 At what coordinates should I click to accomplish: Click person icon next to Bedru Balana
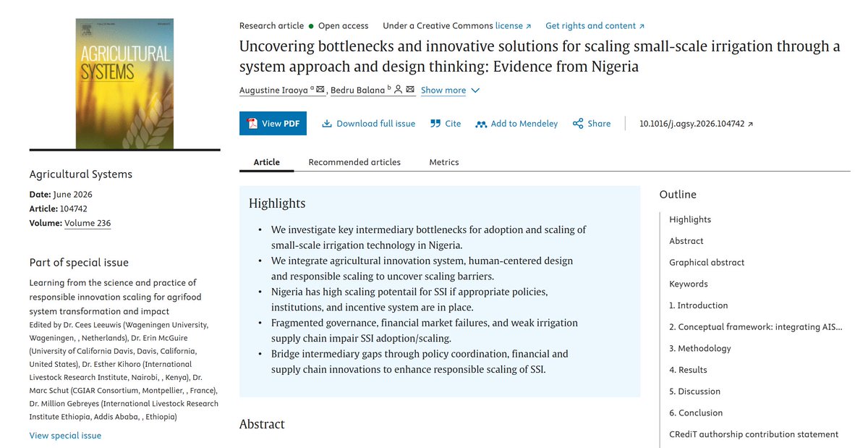click(398, 89)
